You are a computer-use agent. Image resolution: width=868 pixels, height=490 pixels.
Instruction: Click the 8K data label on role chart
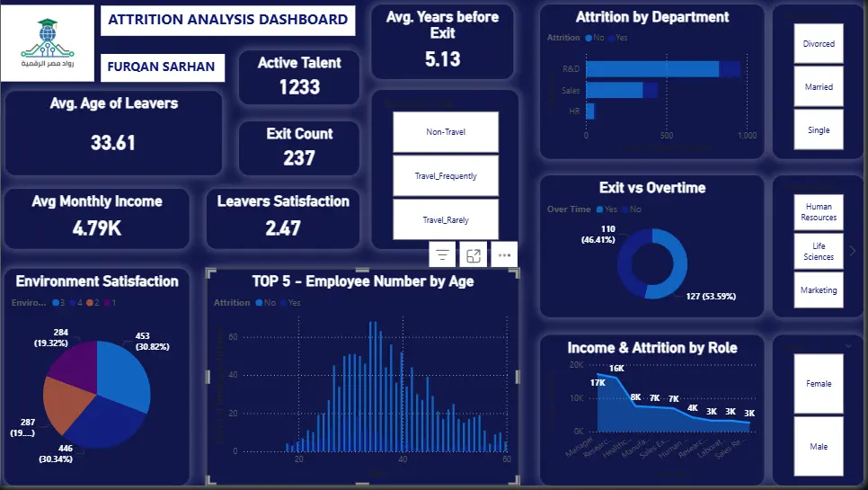coord(635,397)
